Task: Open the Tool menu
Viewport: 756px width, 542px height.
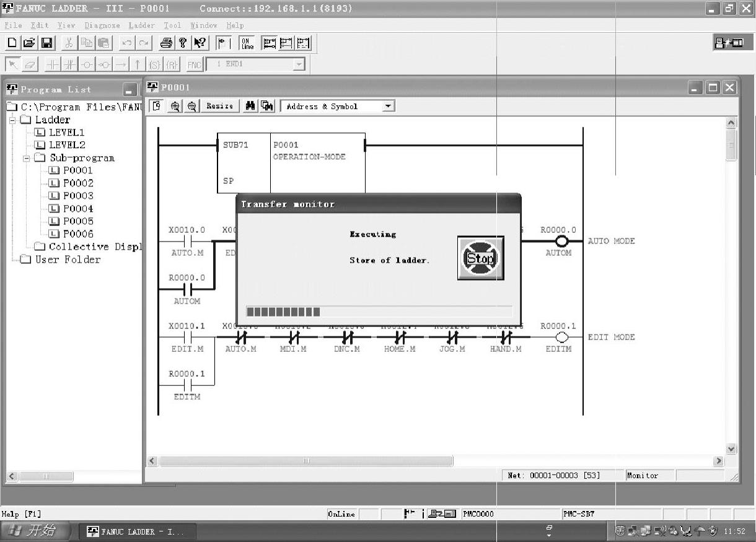Action: point(172,25)
